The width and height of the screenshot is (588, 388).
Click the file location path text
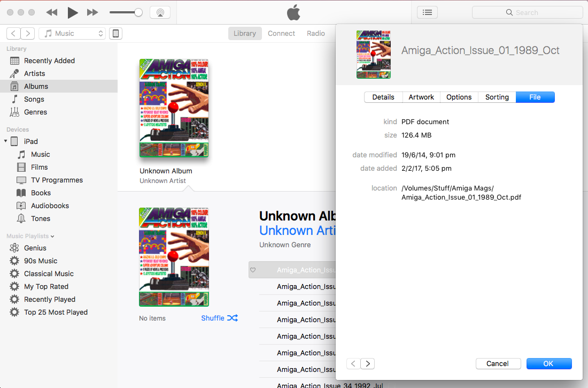click(461, 193)
